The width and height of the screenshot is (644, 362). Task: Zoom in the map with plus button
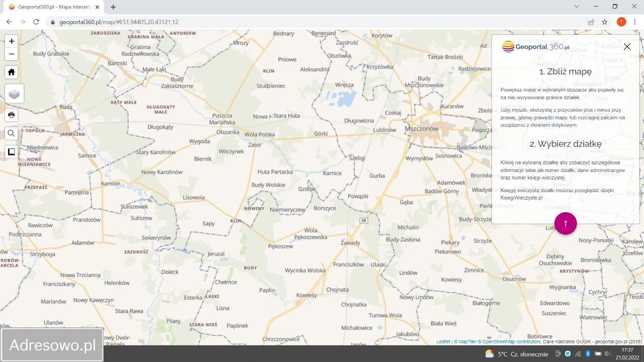pyautogui.click(x=12, y=41)
